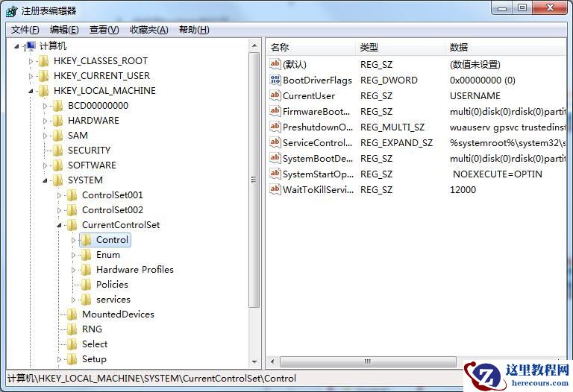Expand the services key arrow
The height and width of the screenshot is (392, 573).
tap(73, 300)
